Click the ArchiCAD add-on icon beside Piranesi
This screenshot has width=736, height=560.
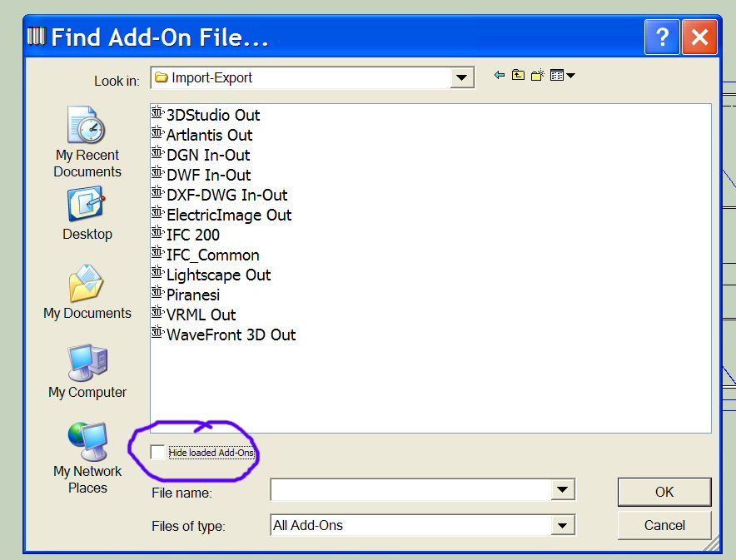click(158, 294)
